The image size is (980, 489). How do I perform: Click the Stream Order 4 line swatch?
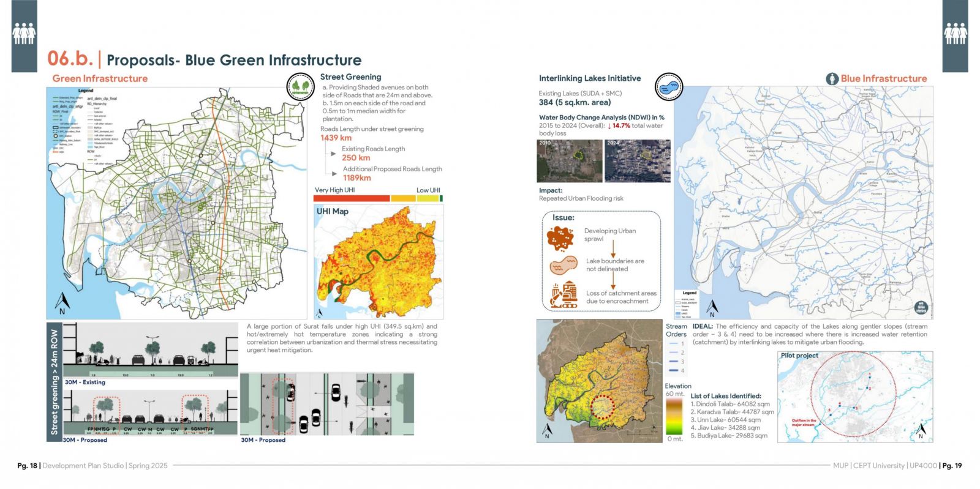coord(674,370)
